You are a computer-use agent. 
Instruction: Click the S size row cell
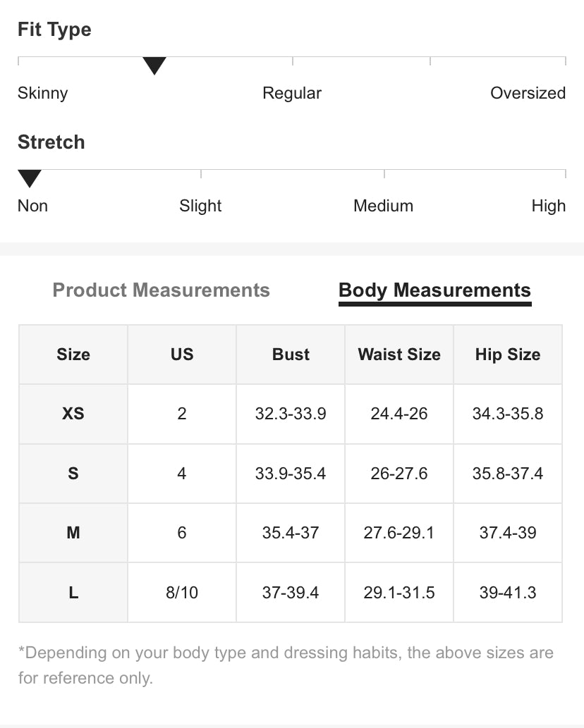pos(73,474)
